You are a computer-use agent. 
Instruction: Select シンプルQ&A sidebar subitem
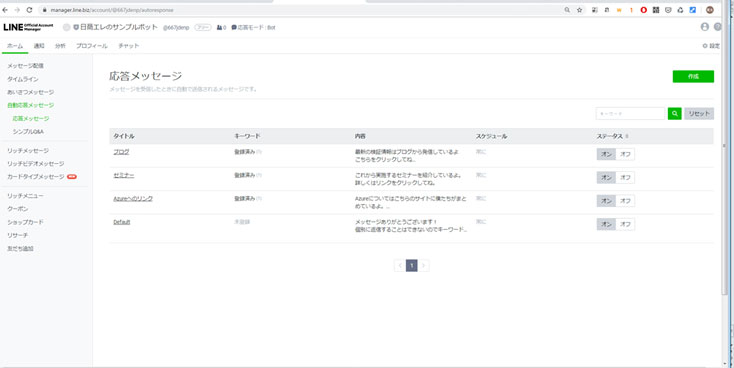coord(28,132)
